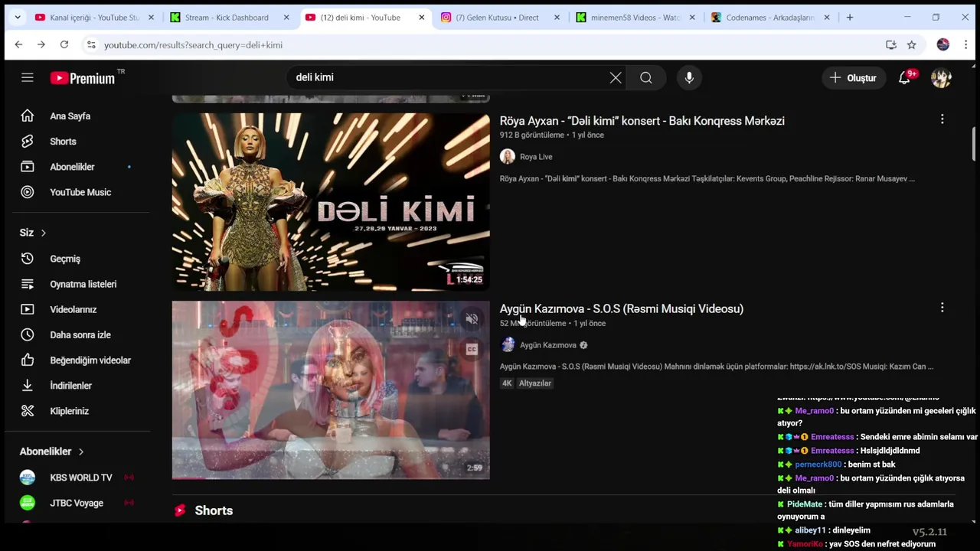Open KBS WORLD TV channel subscription
The width and height of the screenshot is (980, 551).
pyautogui.click(x=80, y=478)
